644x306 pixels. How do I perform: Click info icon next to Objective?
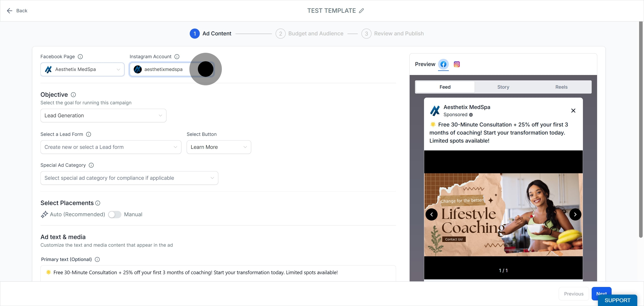(x=73, y=95)
